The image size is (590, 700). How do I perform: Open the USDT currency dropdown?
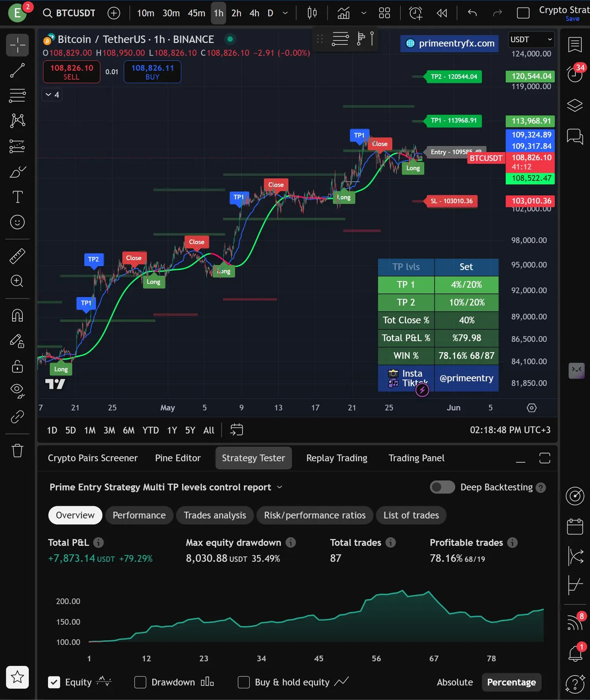coord(531,40)
